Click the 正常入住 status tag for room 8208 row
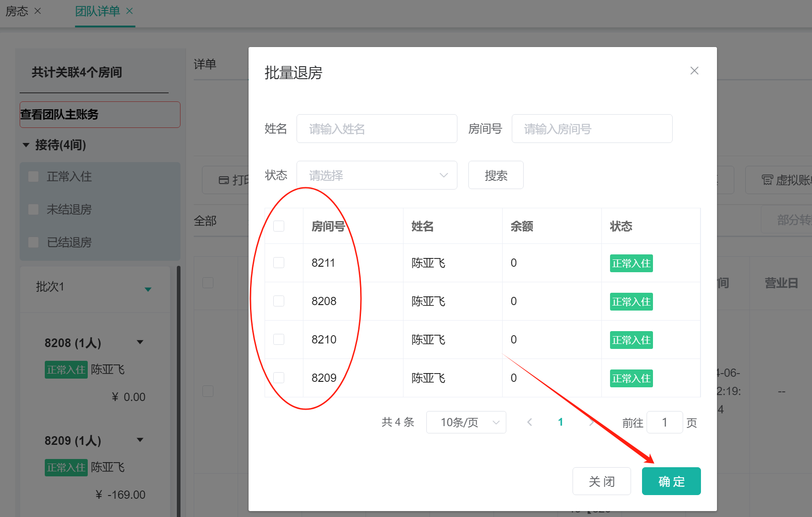 tap(632, 301)
